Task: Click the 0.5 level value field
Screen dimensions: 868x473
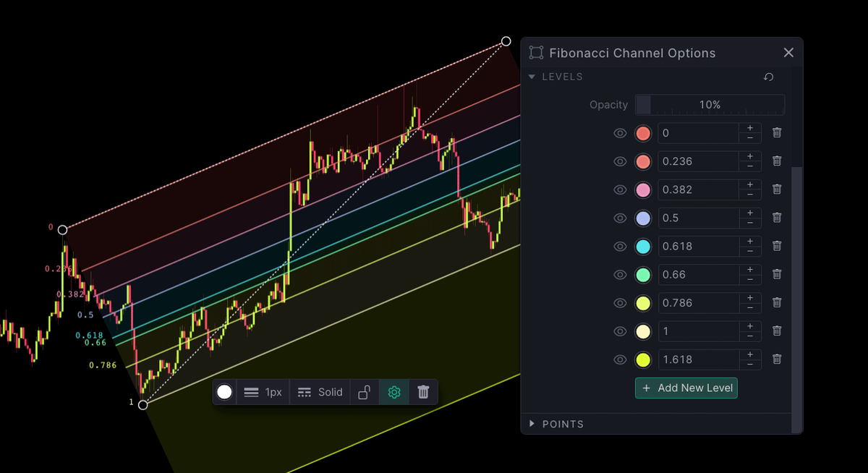Action: point(698,218)
